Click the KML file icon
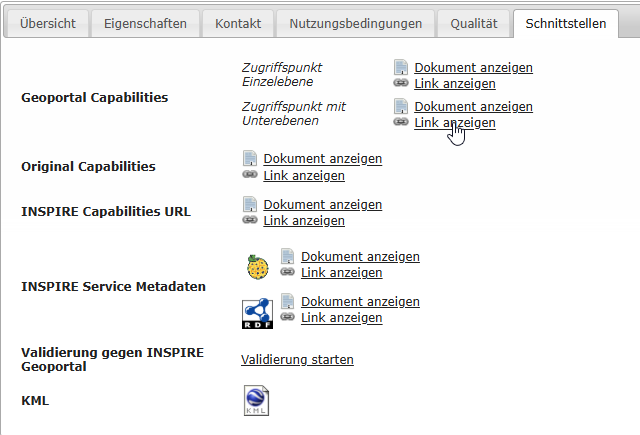This screenshot has height=435, width=640. pyautogui.click(x=257, y=400)
